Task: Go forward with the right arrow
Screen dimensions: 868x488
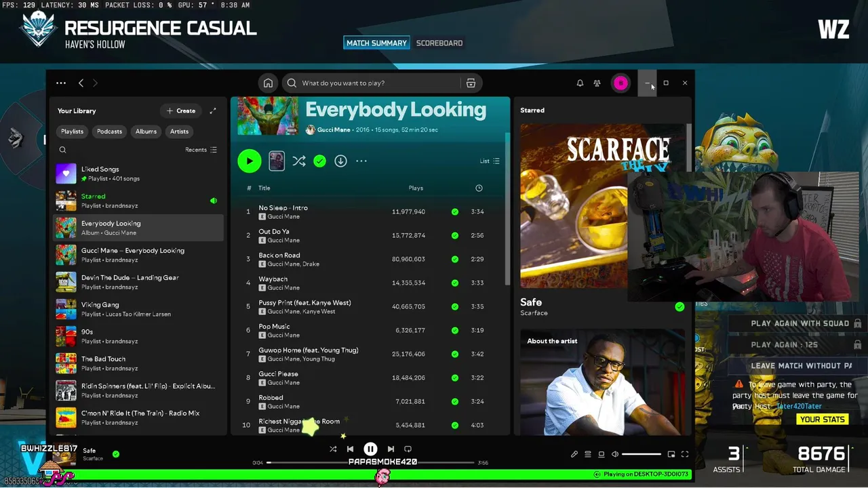Action: (x=95, y=83)
